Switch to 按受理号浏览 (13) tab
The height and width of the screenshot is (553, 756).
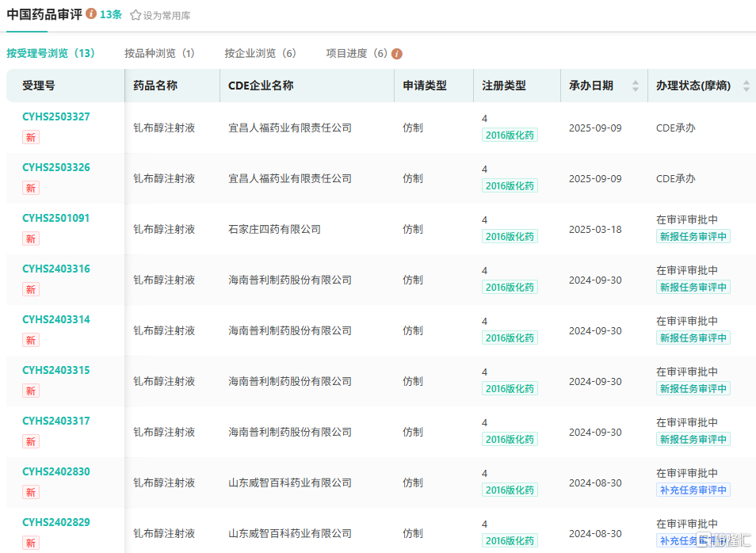click(x=51, y=53)
